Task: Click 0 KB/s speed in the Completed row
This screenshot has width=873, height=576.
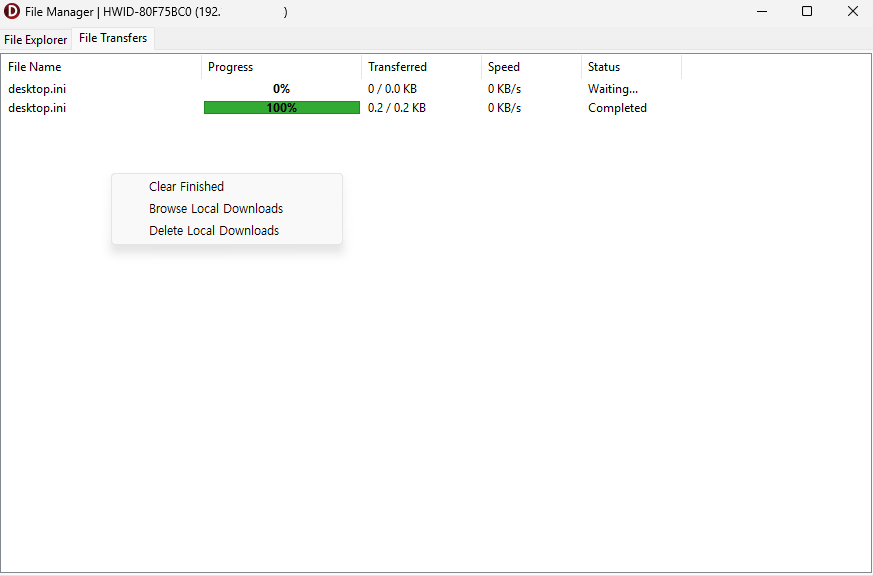Action: 504,108
